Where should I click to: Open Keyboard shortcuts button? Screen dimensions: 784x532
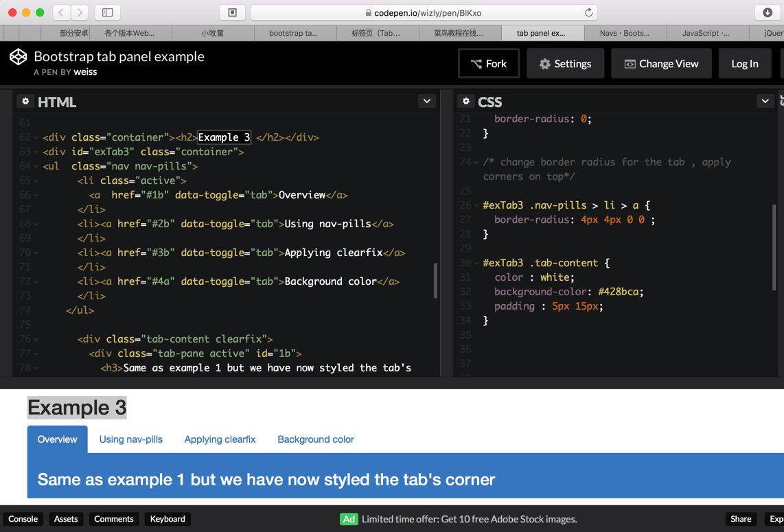(x=168, y=519)
